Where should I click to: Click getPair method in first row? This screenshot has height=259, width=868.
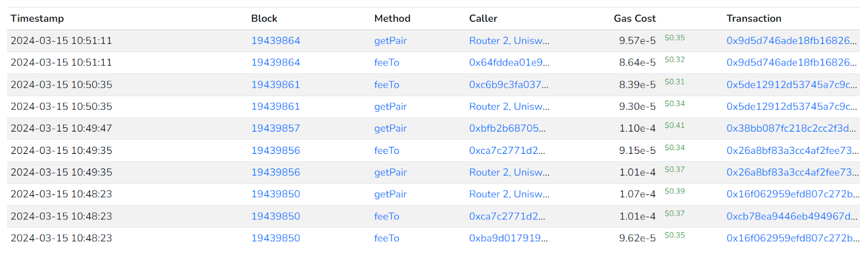coord(391,41)
